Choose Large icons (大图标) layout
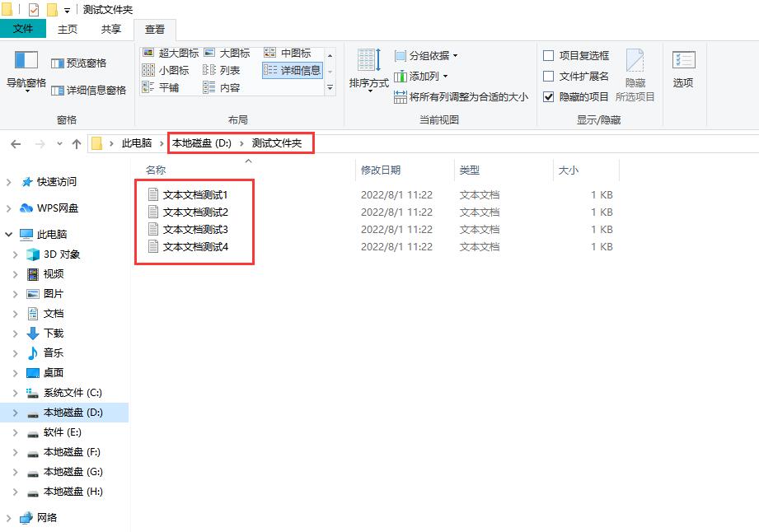759x532 pixels. click(x=227, y=54)
